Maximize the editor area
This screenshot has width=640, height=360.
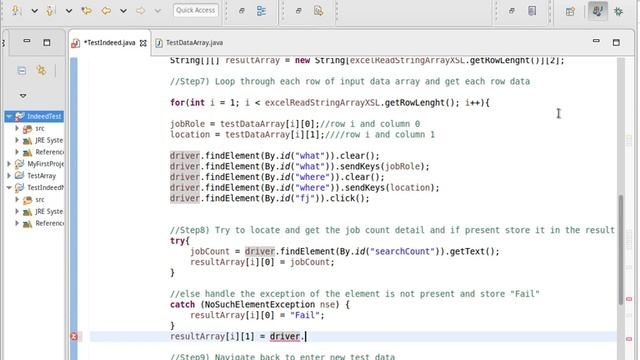point(616,42)
